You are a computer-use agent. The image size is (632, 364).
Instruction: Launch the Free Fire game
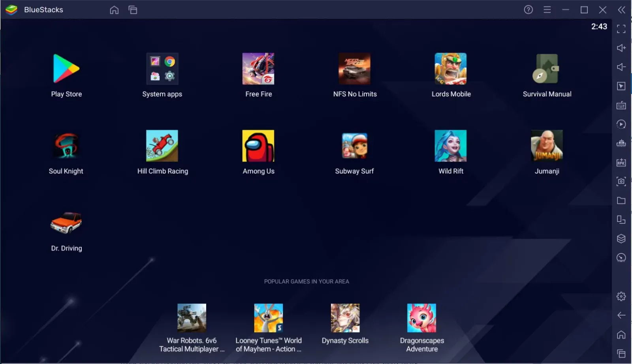pyautogui.click(x=258, y=69)
